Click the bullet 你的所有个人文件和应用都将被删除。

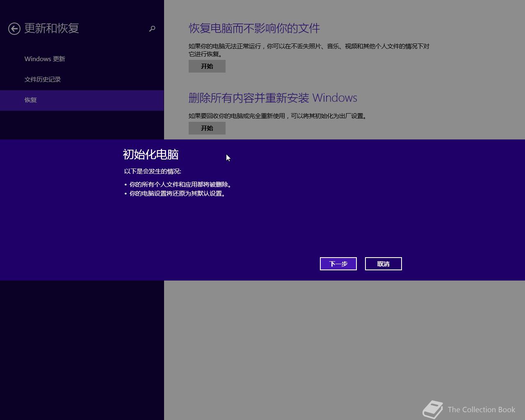point(180,185)
